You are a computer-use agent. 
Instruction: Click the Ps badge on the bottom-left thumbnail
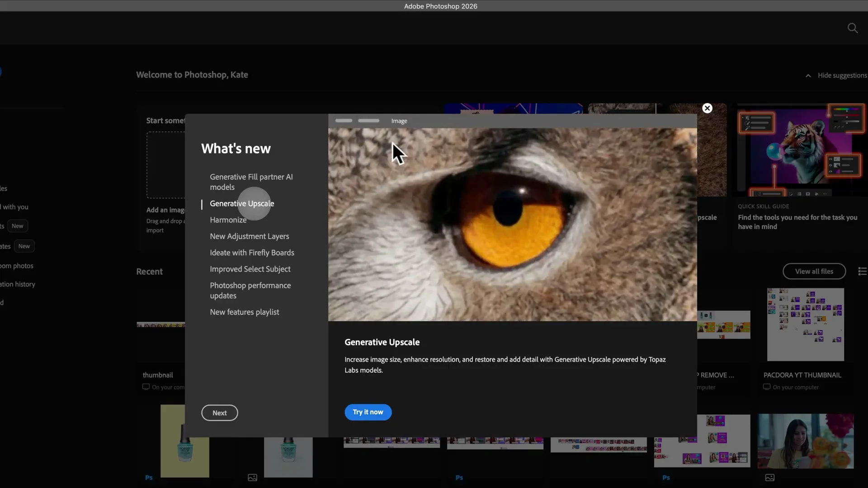click(x=148, y=478)
